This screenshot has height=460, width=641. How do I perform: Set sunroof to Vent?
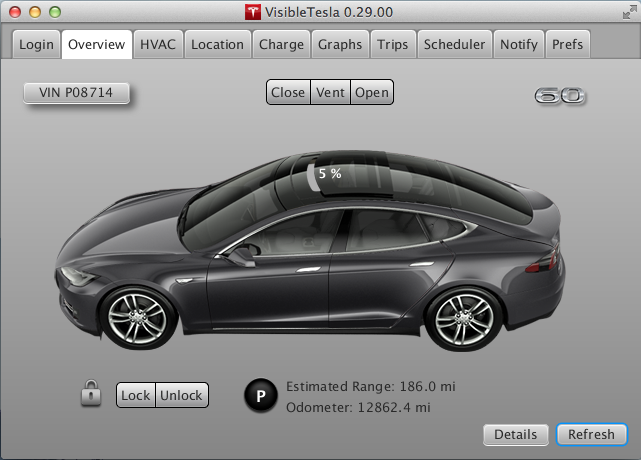tap(330, 92)
